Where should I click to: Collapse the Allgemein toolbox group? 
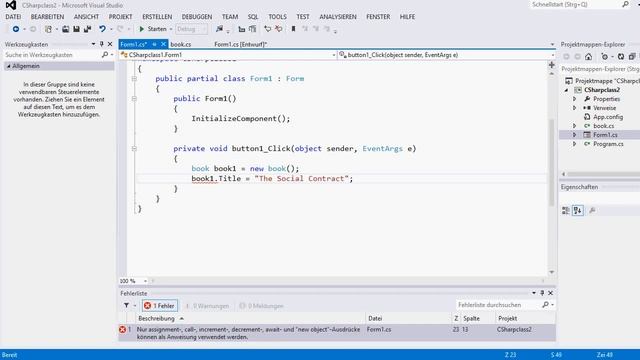(x=8, y=66)
